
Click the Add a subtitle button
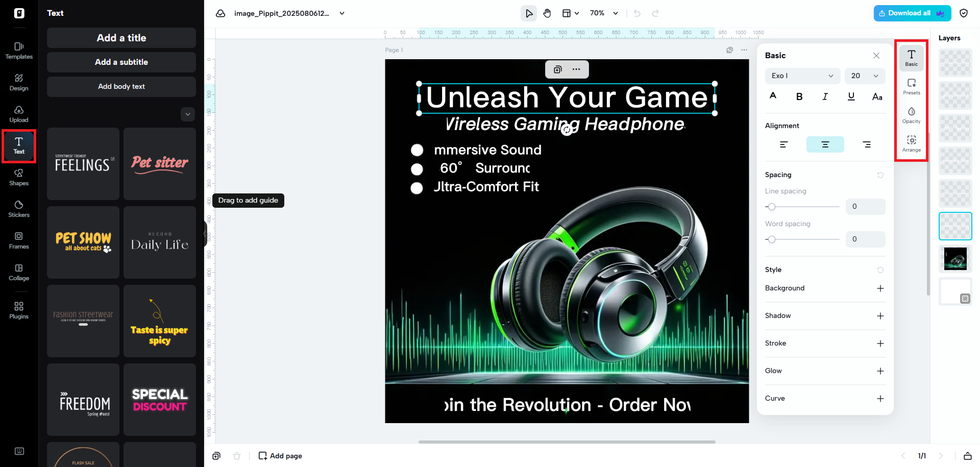click(121, 62)
